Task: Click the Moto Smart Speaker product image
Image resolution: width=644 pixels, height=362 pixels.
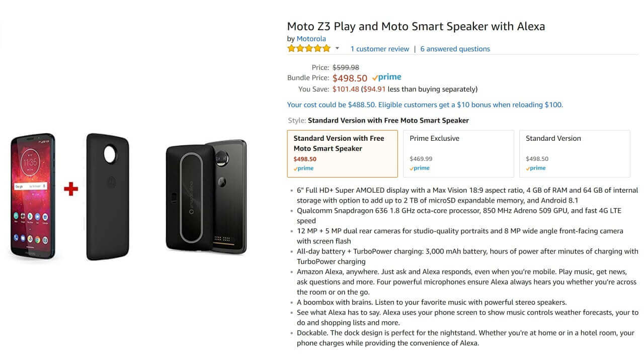Action: [x=206, y=196]
